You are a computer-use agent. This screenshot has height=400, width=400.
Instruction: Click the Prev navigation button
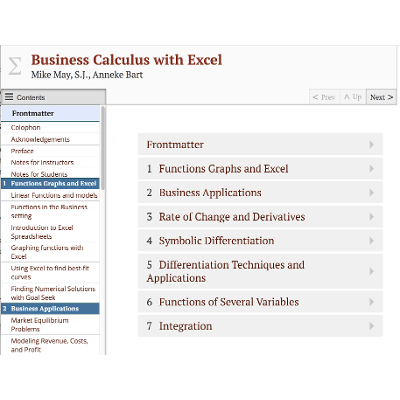324,97
